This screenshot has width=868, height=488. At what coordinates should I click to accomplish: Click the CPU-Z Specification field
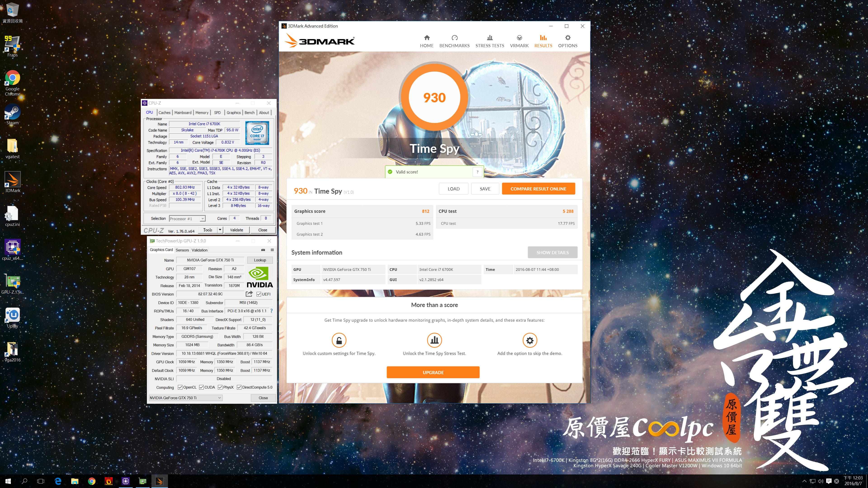coord(220,150)
